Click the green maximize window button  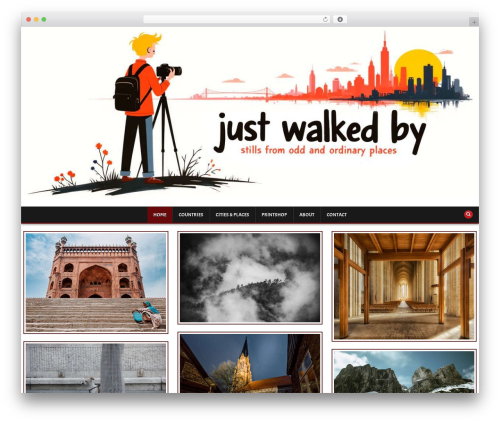click(x=44, y=19)
